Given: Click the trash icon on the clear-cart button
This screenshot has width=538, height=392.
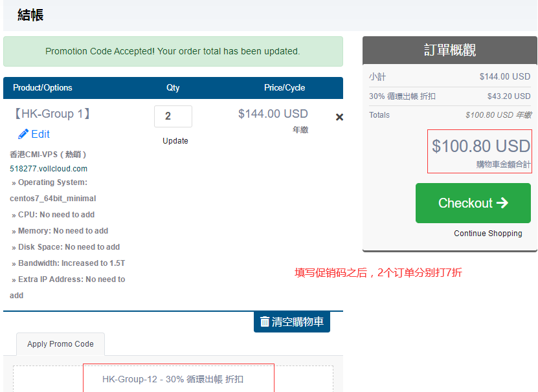Looking at the screenshot, I should (x=265, y=321).
